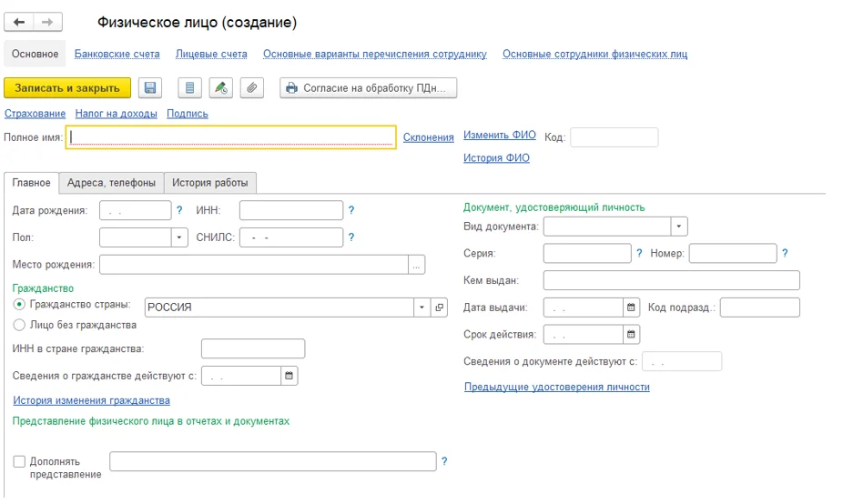Click the floppy disk save icon
The image size is (843, 504).
[x=150, y=87]
